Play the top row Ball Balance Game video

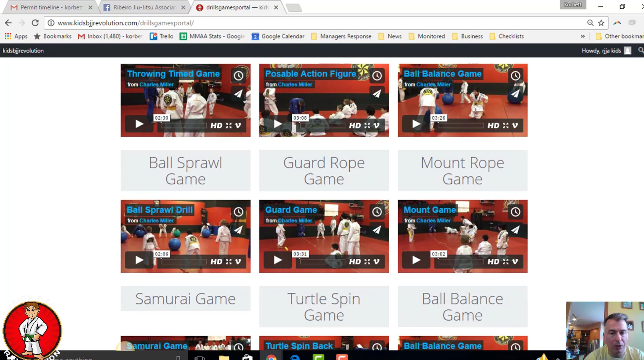point(416,124)
